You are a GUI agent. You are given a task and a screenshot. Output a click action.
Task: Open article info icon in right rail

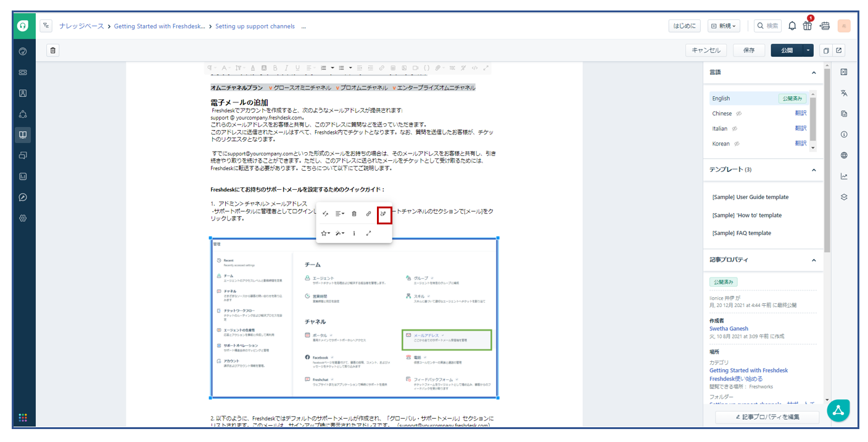tap(844, 134)
